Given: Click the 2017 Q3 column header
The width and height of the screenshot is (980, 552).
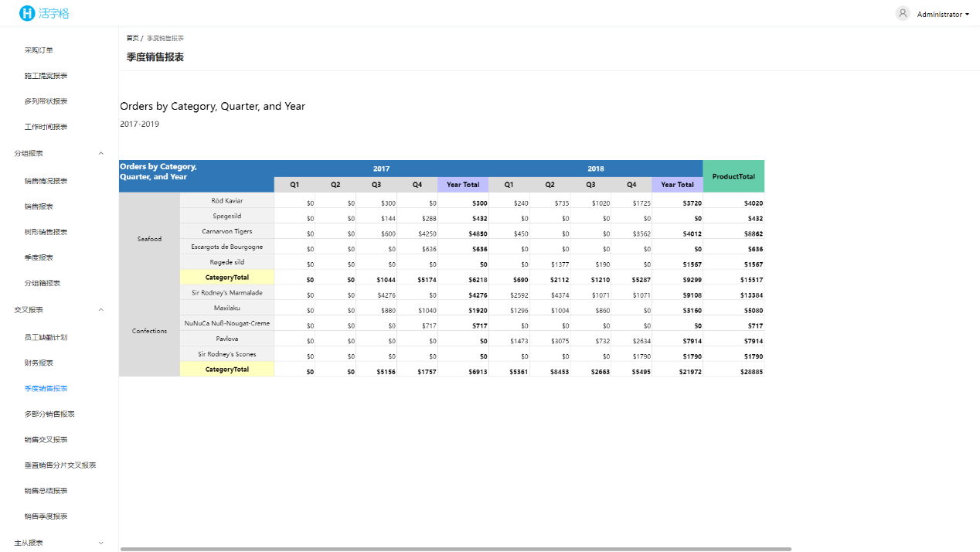Looking at the screenshot, I should pos(376,185).
